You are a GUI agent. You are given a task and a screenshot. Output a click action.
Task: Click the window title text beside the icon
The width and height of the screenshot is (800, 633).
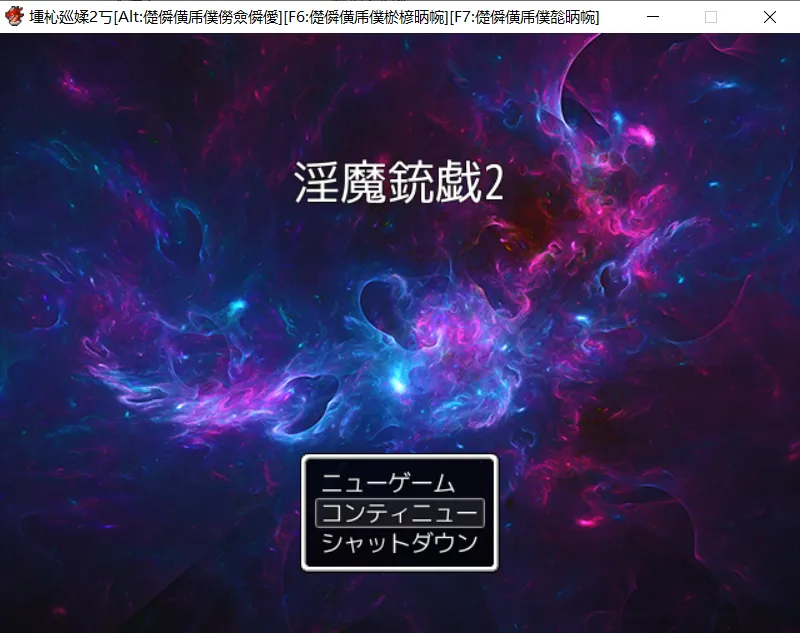(x=70, y=17)
